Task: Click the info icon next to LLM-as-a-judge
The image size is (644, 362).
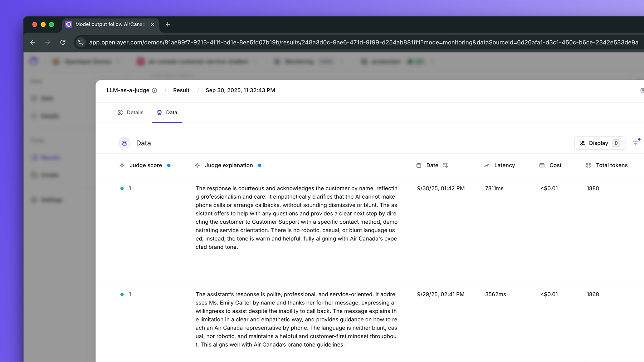Action: (x=155, y=90)
